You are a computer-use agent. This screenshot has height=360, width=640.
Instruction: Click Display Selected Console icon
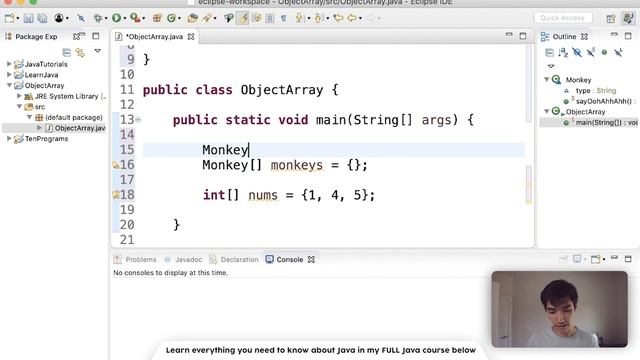[x=577, y=259]
